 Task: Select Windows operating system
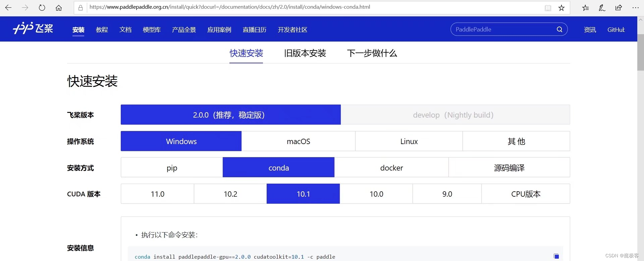(181, 141)
